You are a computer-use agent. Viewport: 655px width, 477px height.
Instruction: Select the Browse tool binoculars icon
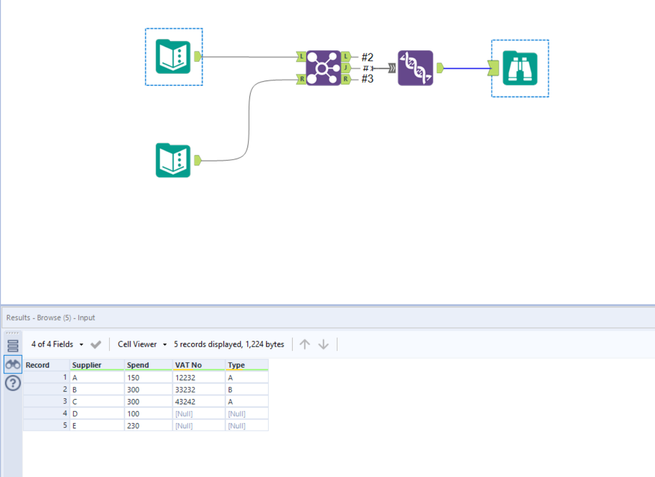tap(520, 68)
